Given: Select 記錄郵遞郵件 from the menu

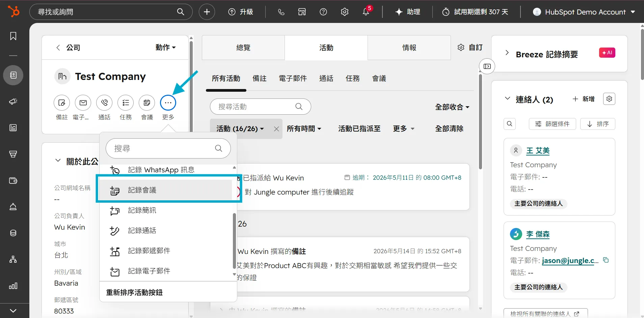Looking at the screenshot, I should tap(166, 251).
